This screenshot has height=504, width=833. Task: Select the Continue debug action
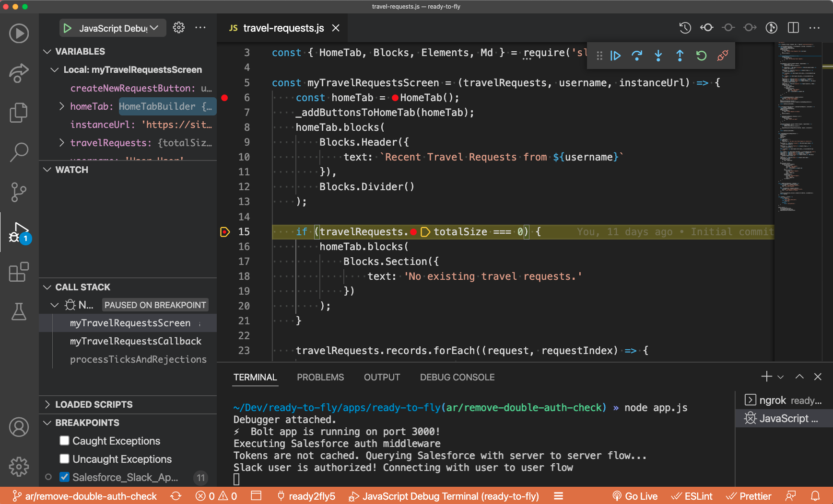coord(616,55)
